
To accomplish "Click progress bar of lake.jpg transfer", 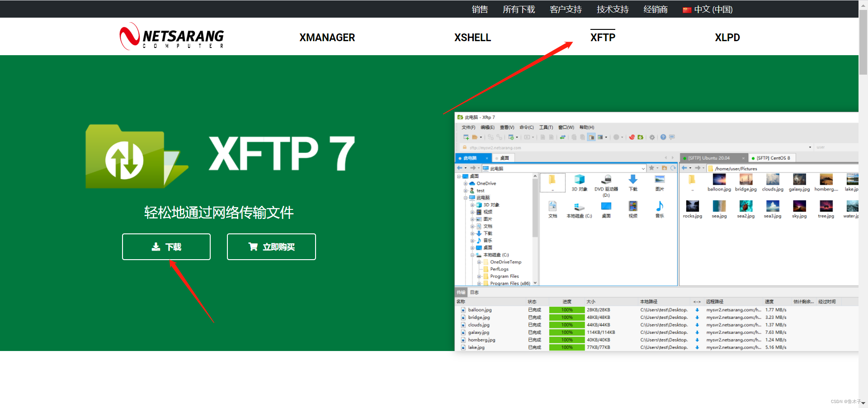I will click(x=567, y=347).
